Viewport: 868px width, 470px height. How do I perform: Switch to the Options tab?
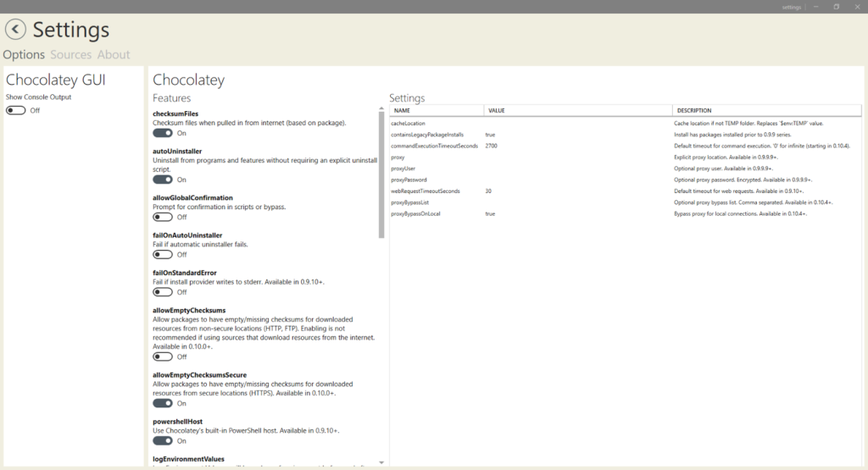(24, 55)
